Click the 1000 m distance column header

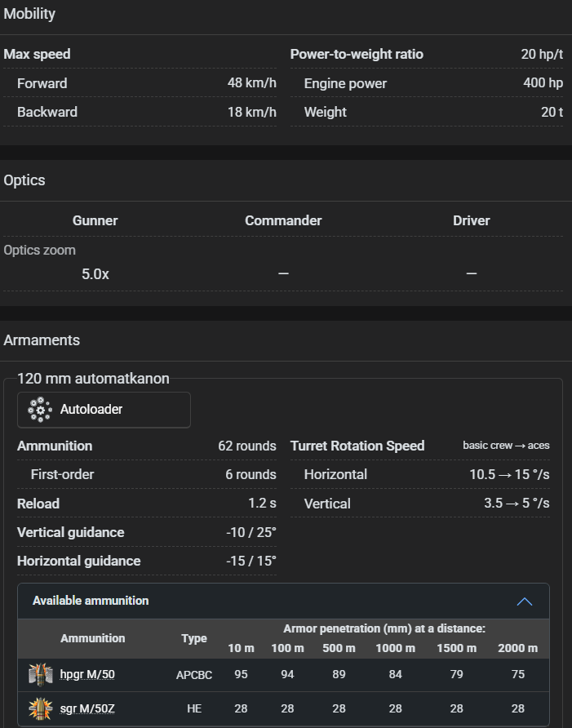396,649
